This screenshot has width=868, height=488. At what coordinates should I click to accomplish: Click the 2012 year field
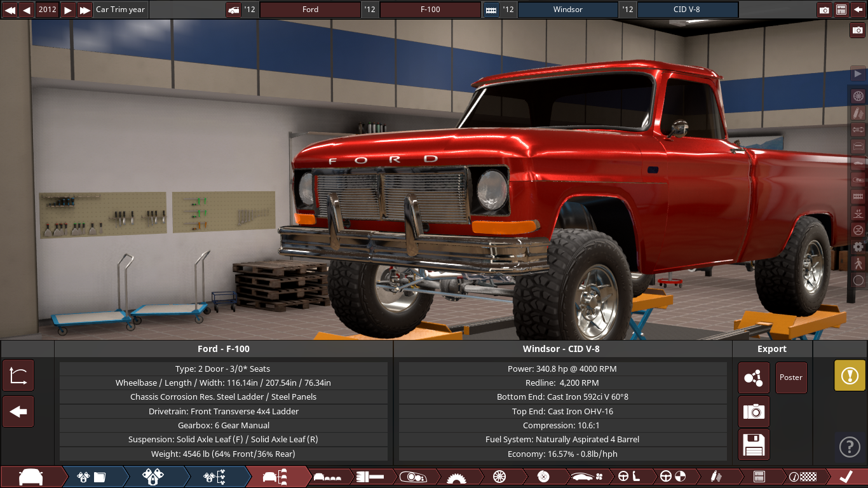coord(47,10)
